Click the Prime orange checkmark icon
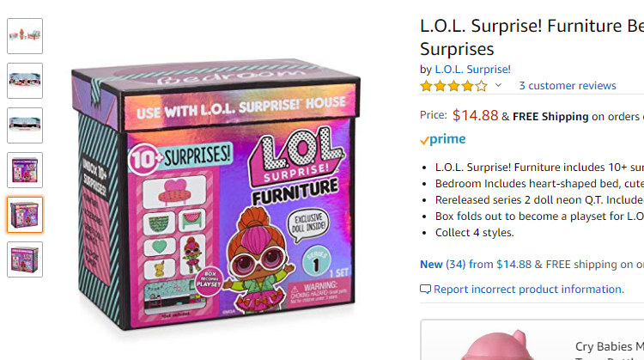Screen dimensions: 644x360 coord(424,141)
